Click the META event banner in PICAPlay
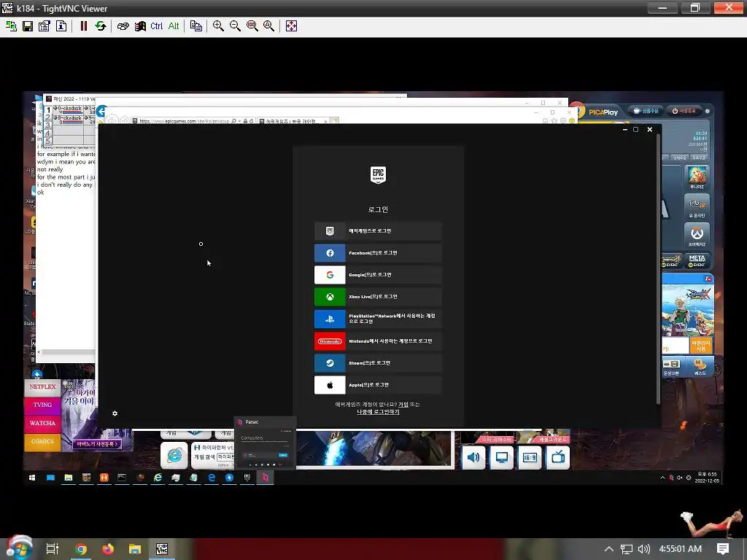The width and height of the screenshot is (747, 560). 697,260
